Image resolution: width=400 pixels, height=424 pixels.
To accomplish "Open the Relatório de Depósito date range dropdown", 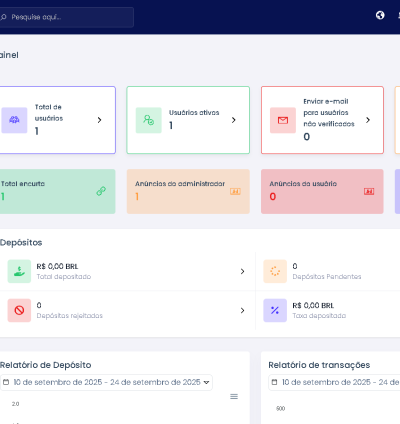I will (x=106, y=382).
